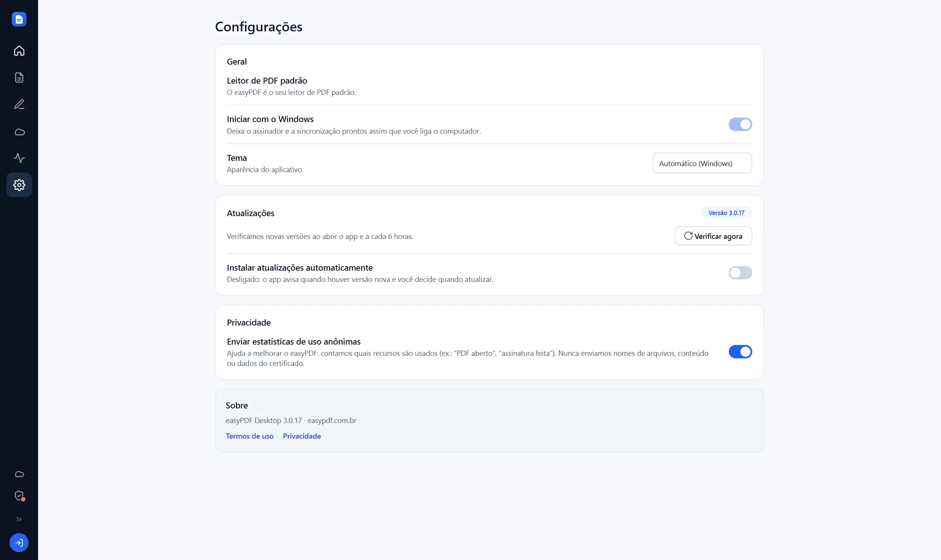
Task: Open the cloud icon below the pen
Action: 19,132
